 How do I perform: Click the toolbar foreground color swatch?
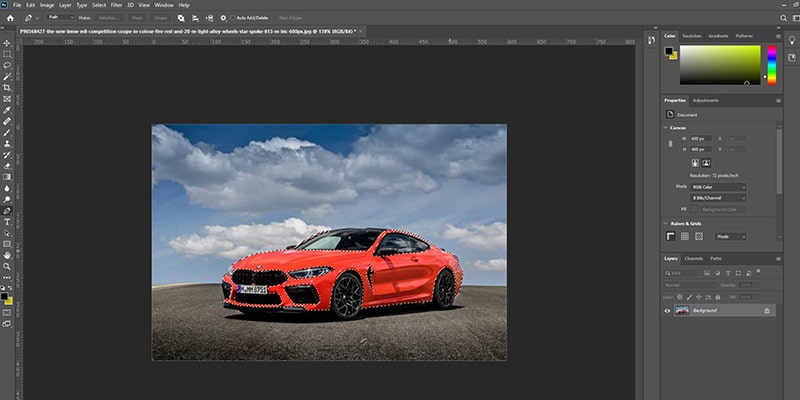click(x=5, y=296)
